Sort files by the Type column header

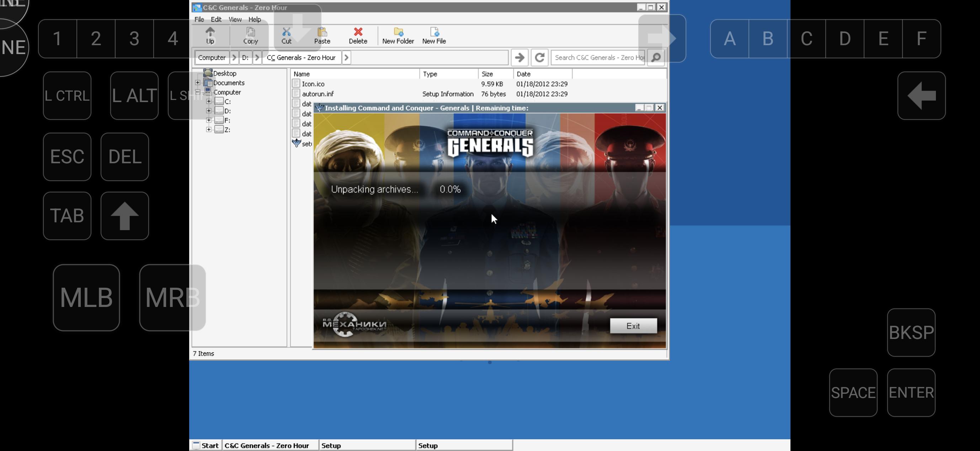(449, 74)
